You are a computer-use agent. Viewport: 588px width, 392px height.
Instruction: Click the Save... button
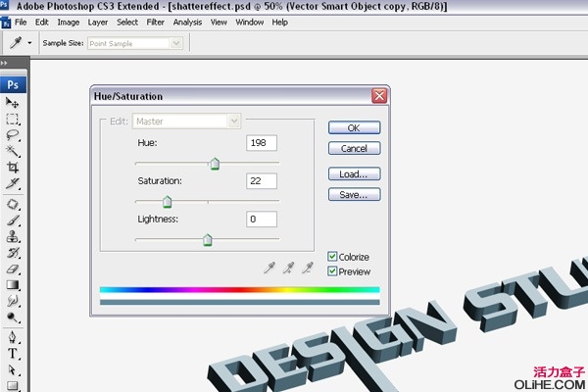355,195
